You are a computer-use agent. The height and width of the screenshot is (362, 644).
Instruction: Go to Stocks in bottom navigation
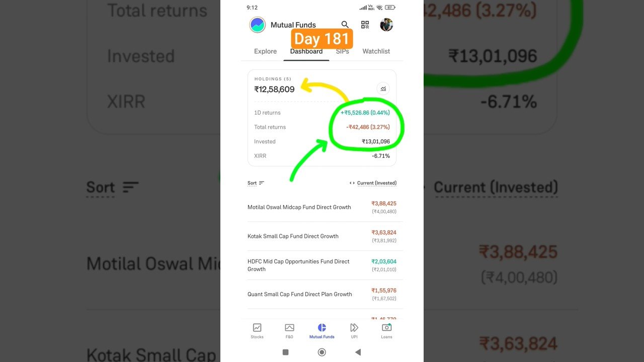coord(257,330)
